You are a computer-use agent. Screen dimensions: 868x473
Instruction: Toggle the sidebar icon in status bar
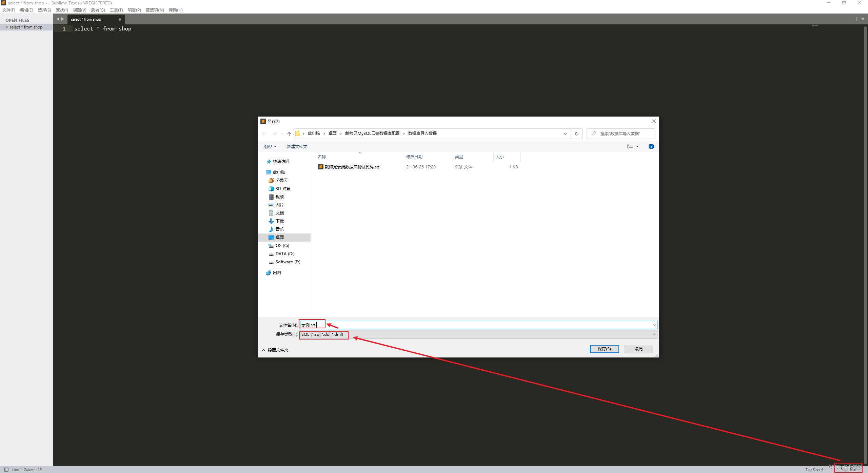coord(6,469)
